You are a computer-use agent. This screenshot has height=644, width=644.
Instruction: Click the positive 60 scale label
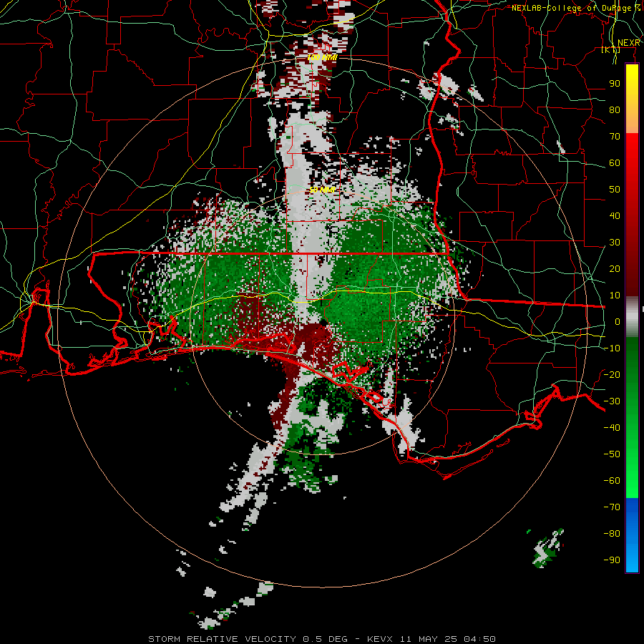615,162
